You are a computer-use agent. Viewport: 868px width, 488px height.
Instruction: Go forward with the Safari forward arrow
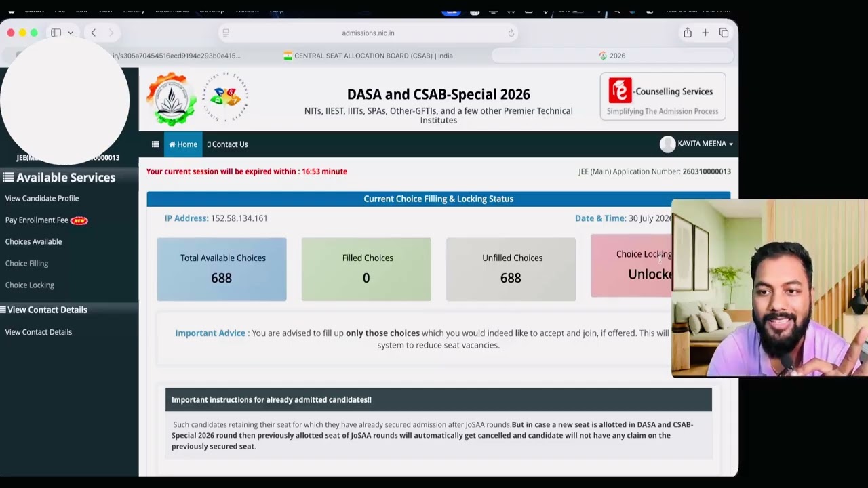tap(111, 33)
